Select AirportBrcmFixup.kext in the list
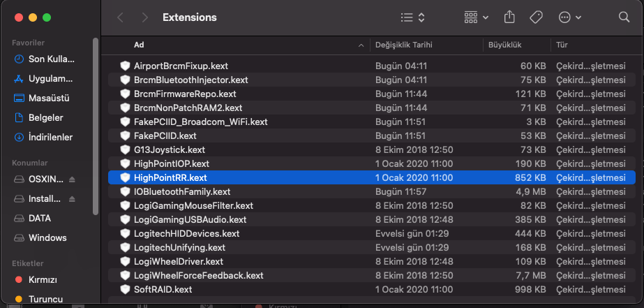The image size is (644, 308). 181,66
